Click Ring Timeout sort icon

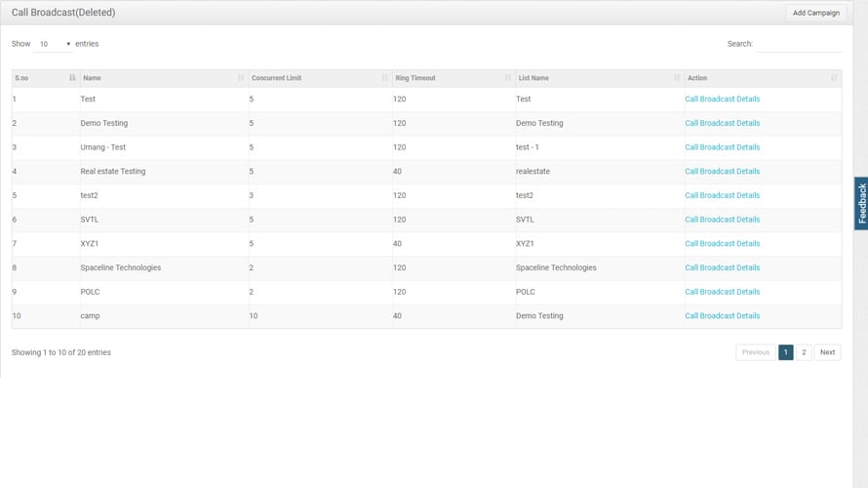pyautogui.click(x=508, y=78)
